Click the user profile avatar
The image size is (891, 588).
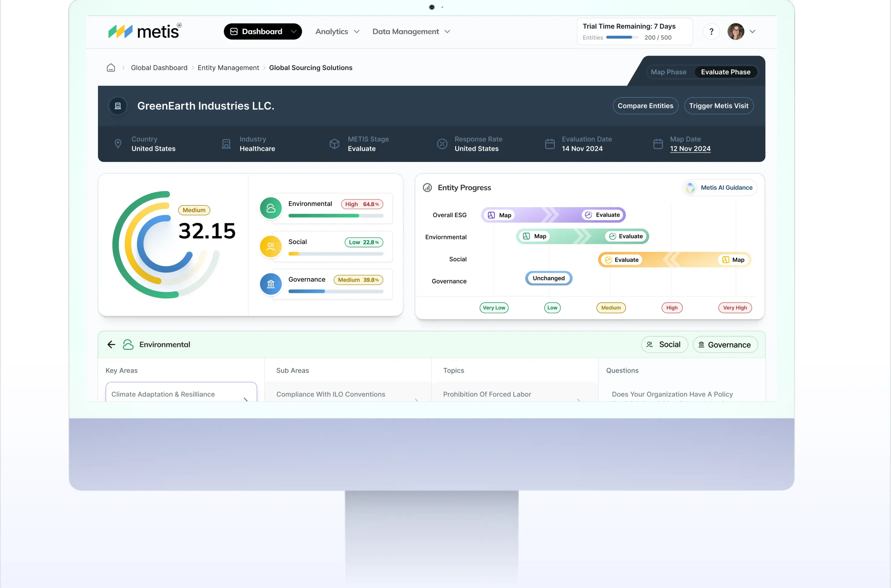click(735, 31)
